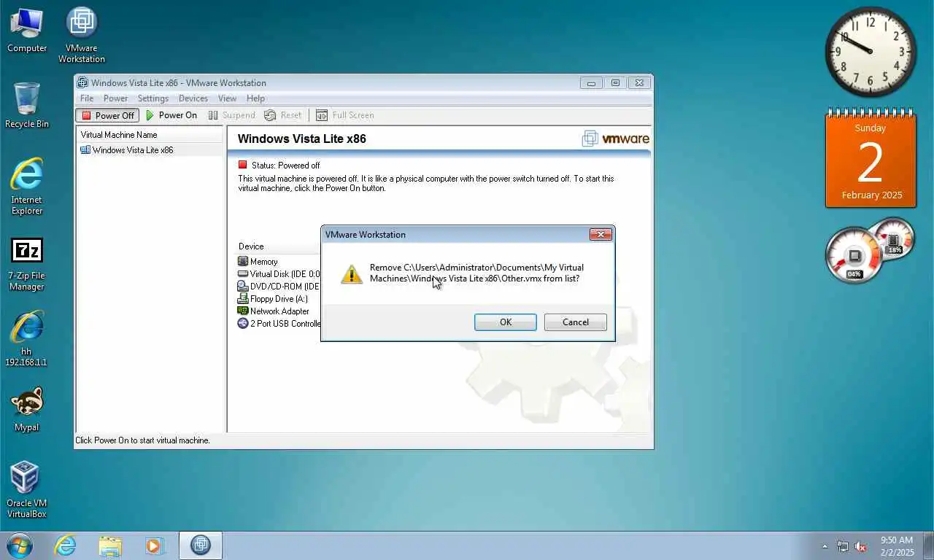Open the Devices menu
Viewport: 934px width, 560px height.
tap(193, 98)
